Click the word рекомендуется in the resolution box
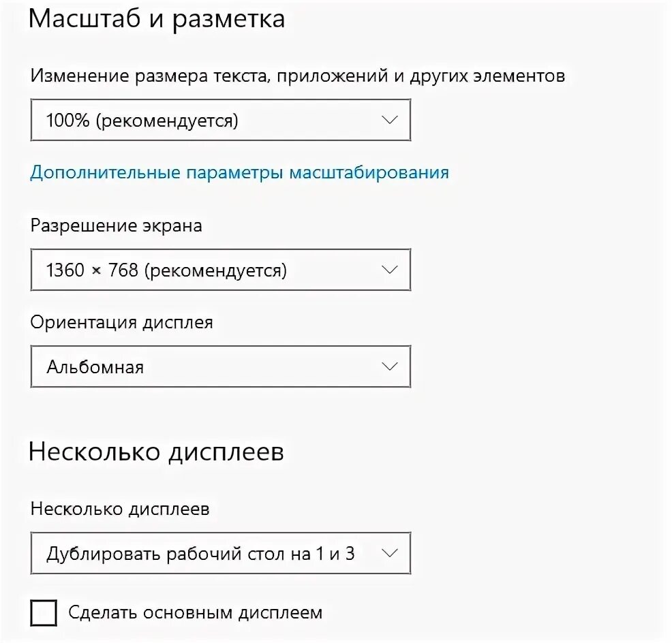The width and height of the screenshot is (672, 643). click(x=215, y=271)
